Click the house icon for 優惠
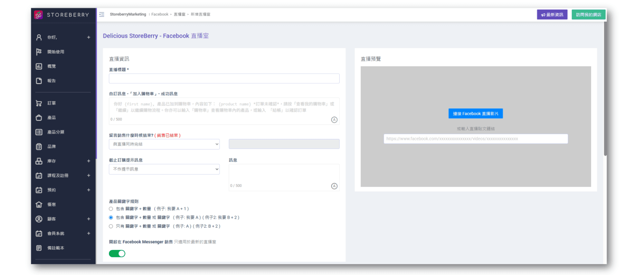644x275 pixels. tap(39, 204)
